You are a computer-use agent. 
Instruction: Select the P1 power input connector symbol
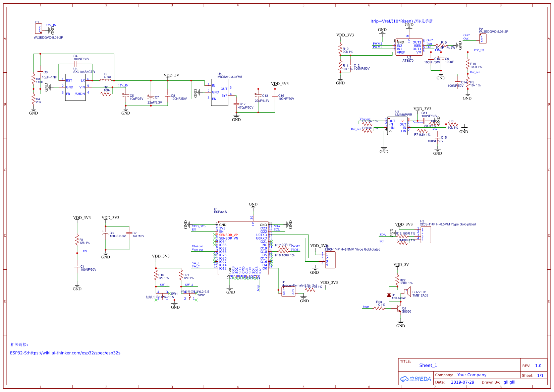tap(39, 28)
